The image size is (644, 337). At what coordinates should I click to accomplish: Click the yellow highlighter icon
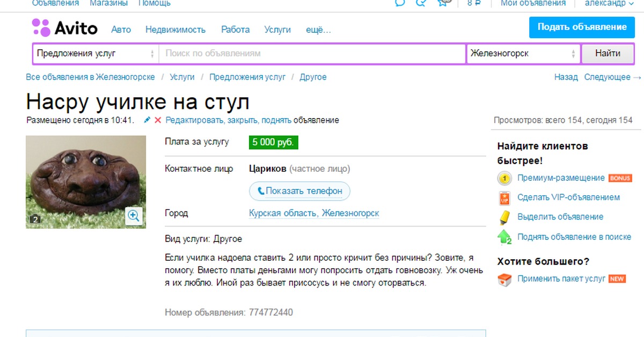(504, 217)
